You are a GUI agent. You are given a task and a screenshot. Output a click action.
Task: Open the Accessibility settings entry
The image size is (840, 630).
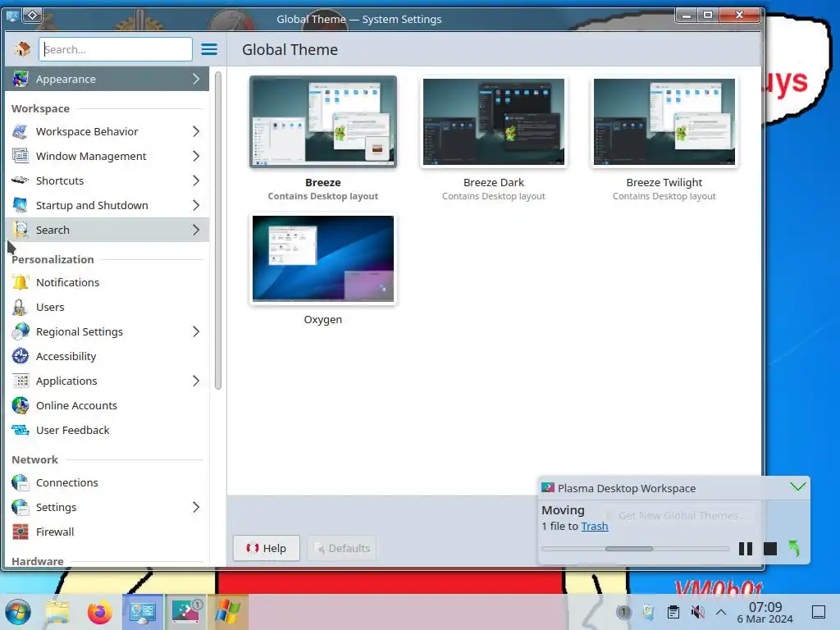[107, 356]
